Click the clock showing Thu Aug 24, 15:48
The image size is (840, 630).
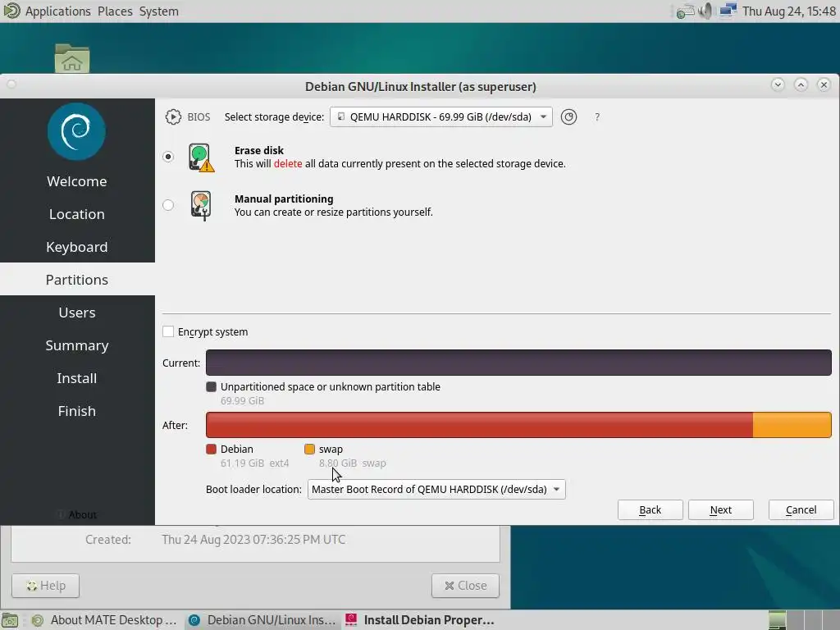(x=788, y=11)
